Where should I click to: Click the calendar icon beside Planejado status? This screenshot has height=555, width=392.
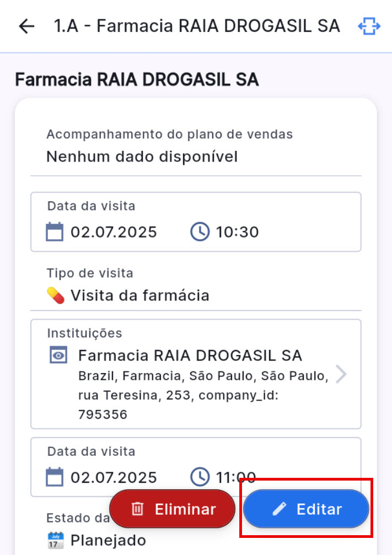pyautogui.click(x=55, y=541)
